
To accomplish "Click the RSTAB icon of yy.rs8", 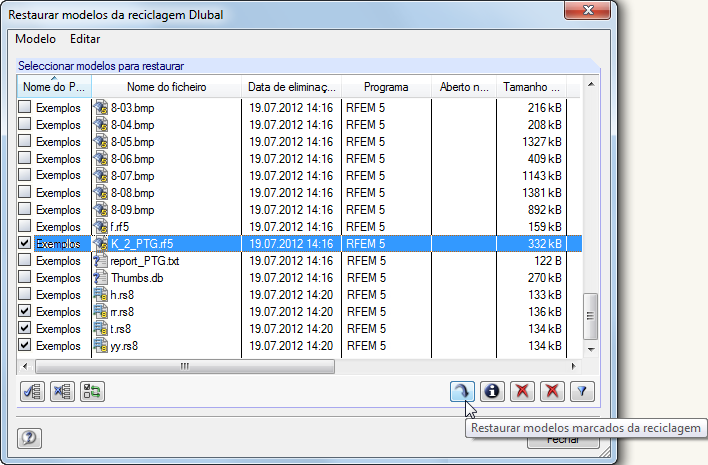I will pos(100,346).
